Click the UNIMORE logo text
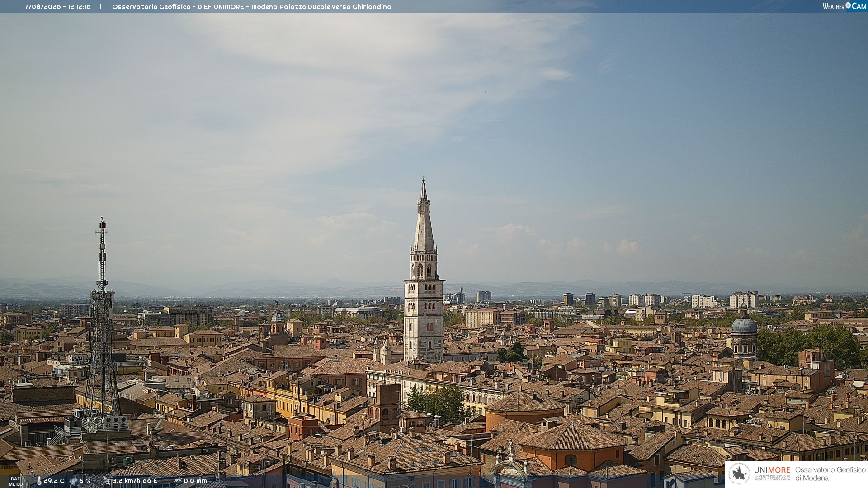The height and width of the screenshot is (488, 868). click(772, 470)
